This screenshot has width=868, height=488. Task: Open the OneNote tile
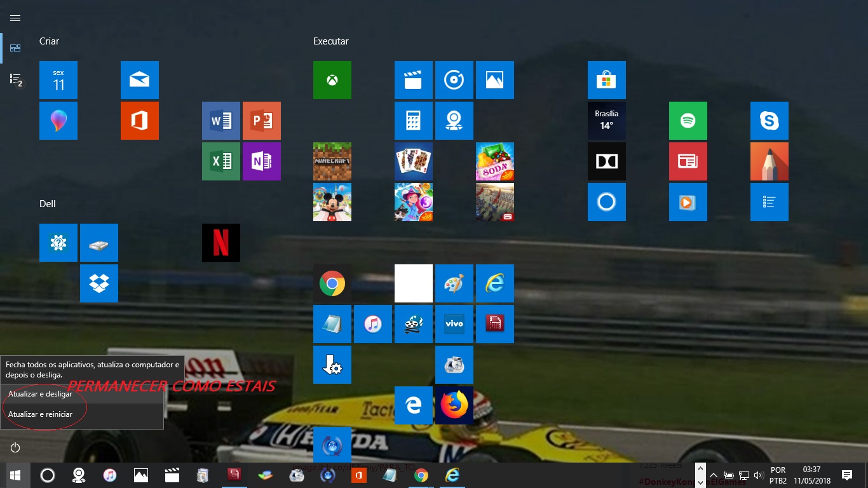262,161
